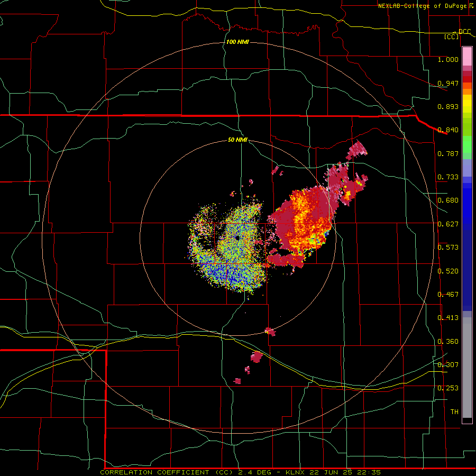This screenshot has width=476, height=476.
Task: Click the 0.360 scale value
Action: 448,342
